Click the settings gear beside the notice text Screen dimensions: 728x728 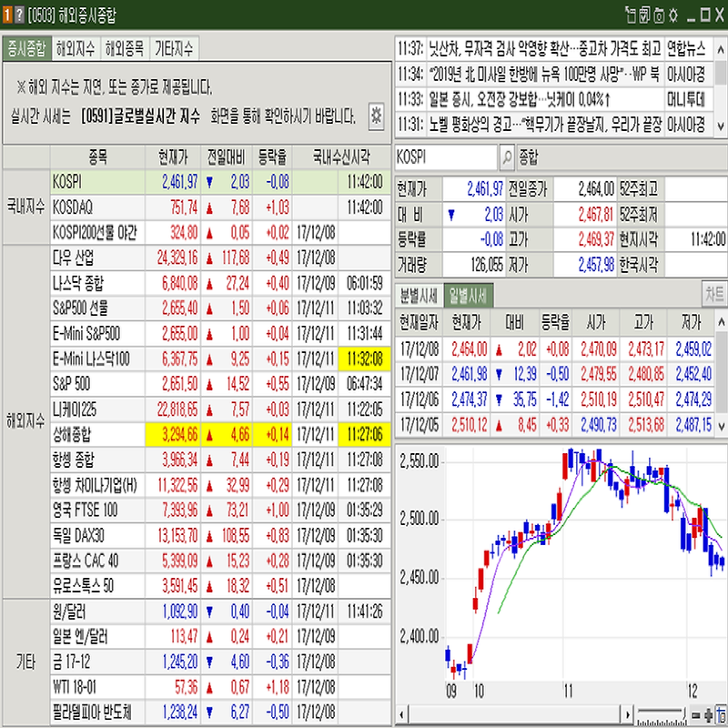pyautogui.click(x=375, y=116)
